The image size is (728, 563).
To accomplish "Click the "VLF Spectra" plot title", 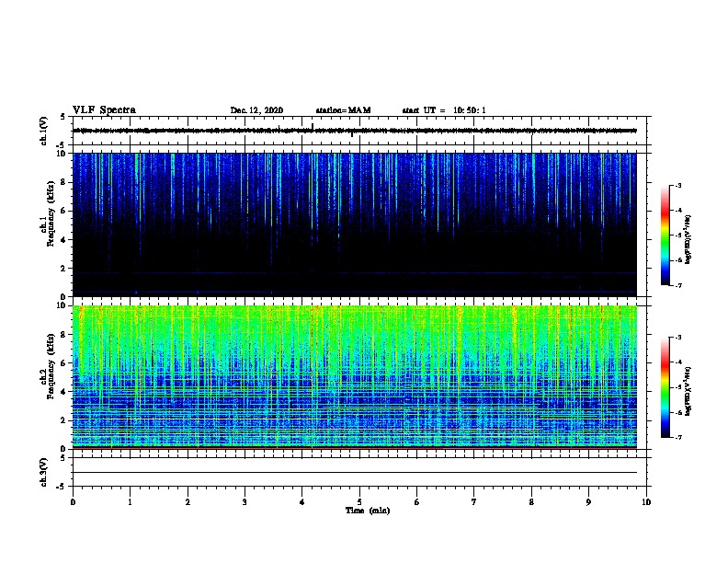I will pos(104,110).
